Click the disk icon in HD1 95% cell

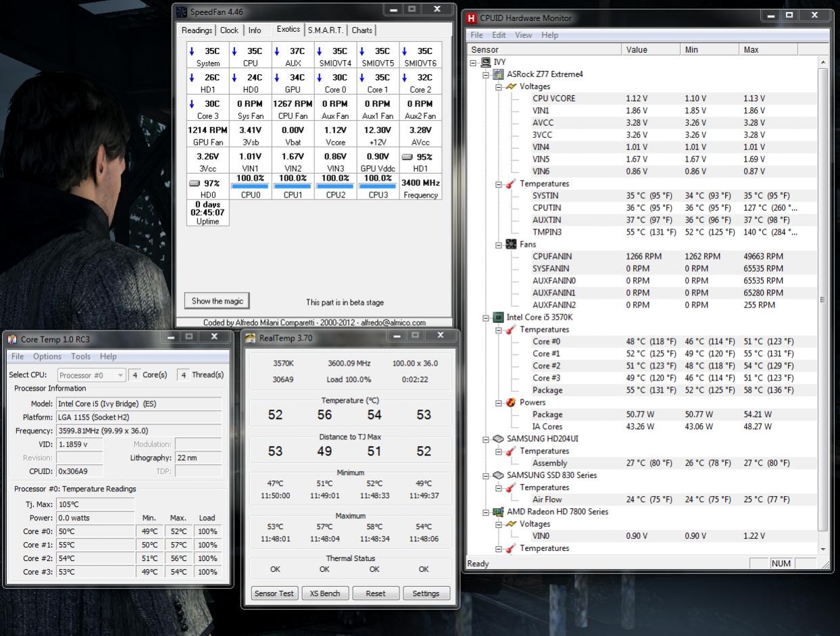click(x=407, y=157)
